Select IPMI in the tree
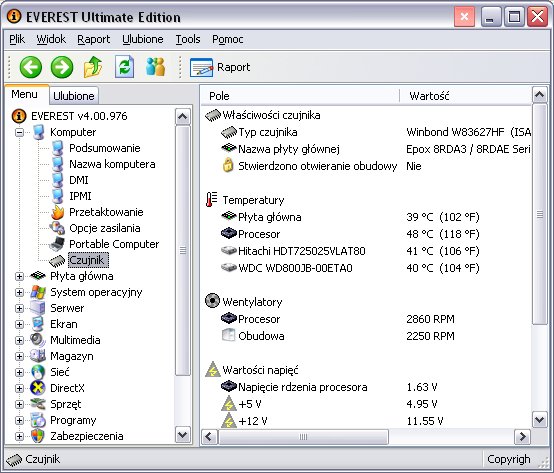Image resolution: width=554 pixels, height=473 pixels. pyautogui.click(x=80, y=196)
